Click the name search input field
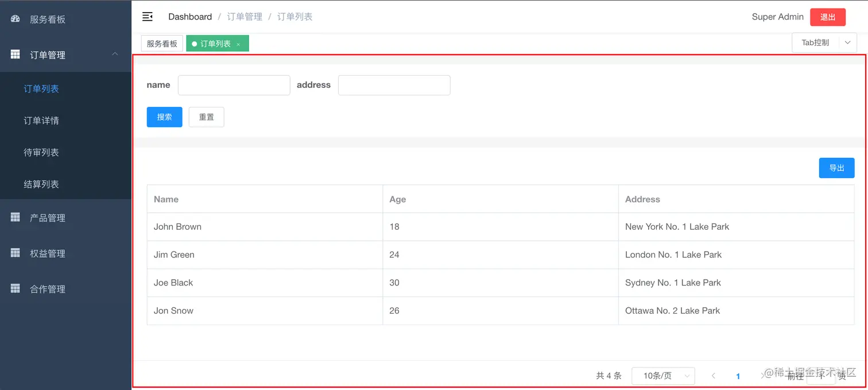 tap(234, 84)
